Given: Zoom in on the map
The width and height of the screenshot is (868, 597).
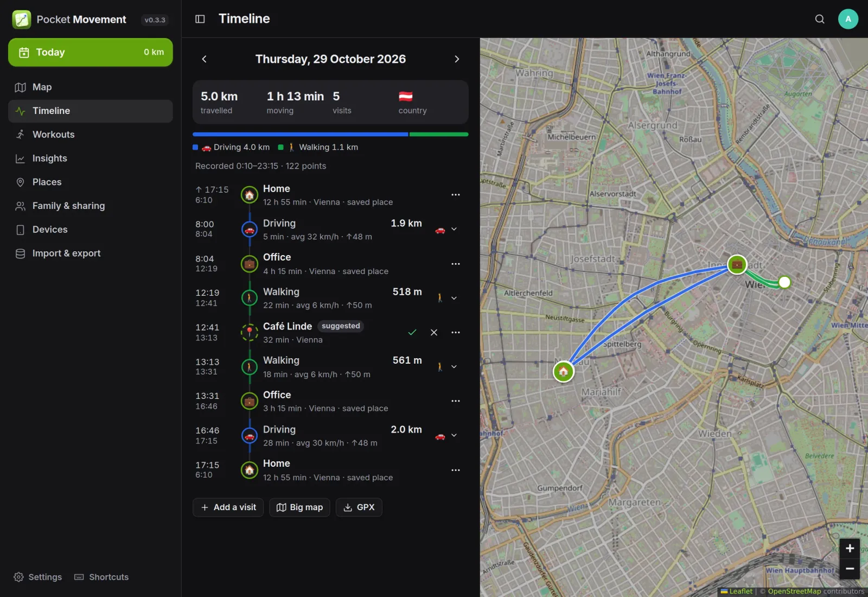Looking at the screenshot, I should (x=850, y=548).
